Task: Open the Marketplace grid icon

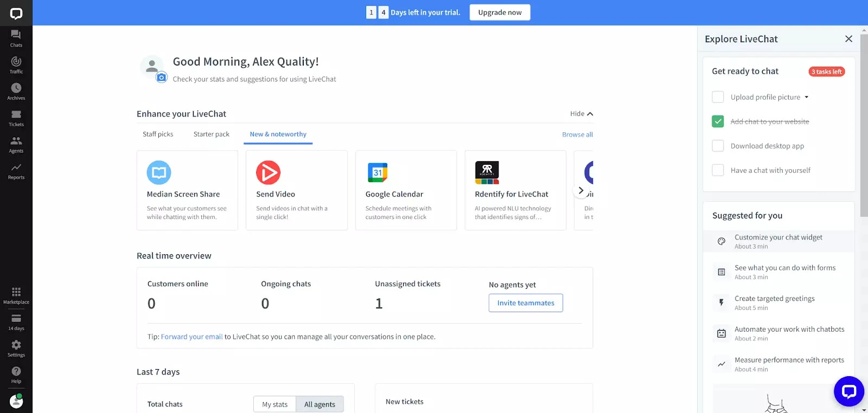Action: click(16, 292)
